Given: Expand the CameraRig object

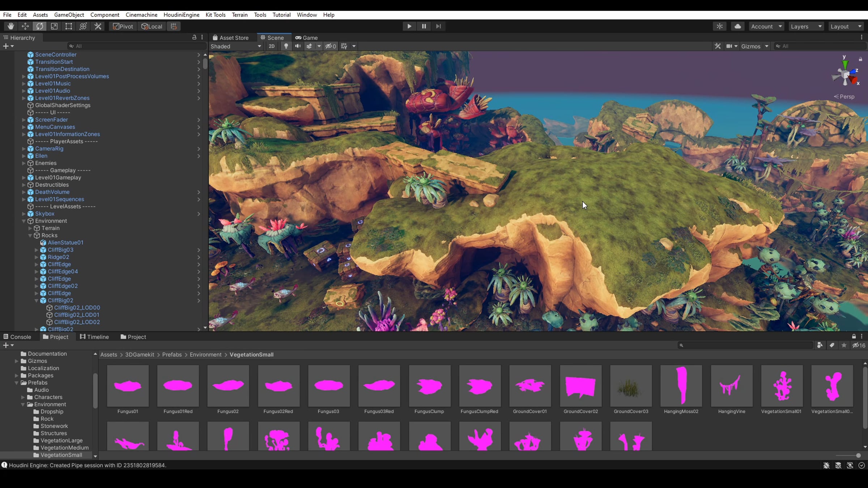Looking at the screenshot, I should (24, 149).
